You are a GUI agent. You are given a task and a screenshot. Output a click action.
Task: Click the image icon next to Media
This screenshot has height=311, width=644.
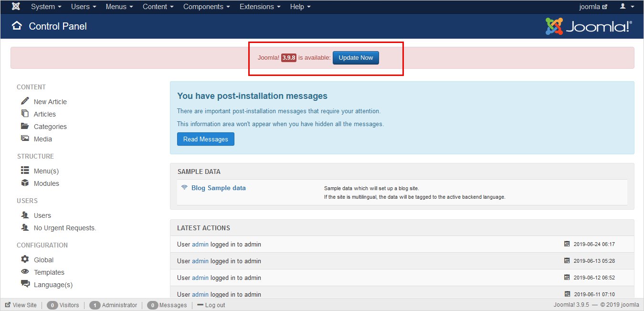(25, 139)
